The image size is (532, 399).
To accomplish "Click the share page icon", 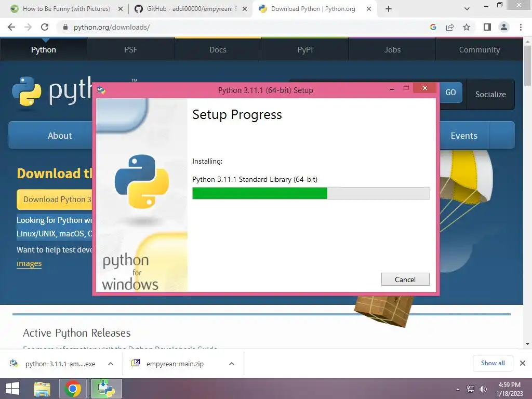I will click(x=450, y=27).
